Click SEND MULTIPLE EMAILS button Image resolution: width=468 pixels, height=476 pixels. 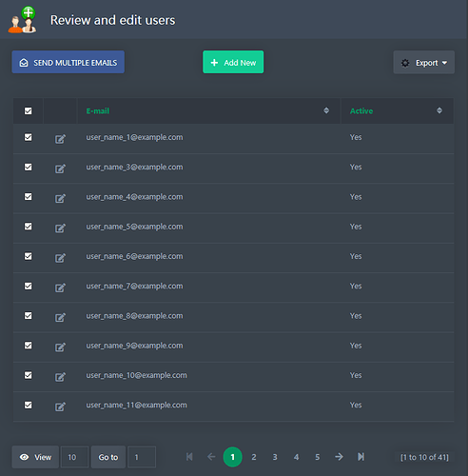pyautogui.click(x=68, y=62)
